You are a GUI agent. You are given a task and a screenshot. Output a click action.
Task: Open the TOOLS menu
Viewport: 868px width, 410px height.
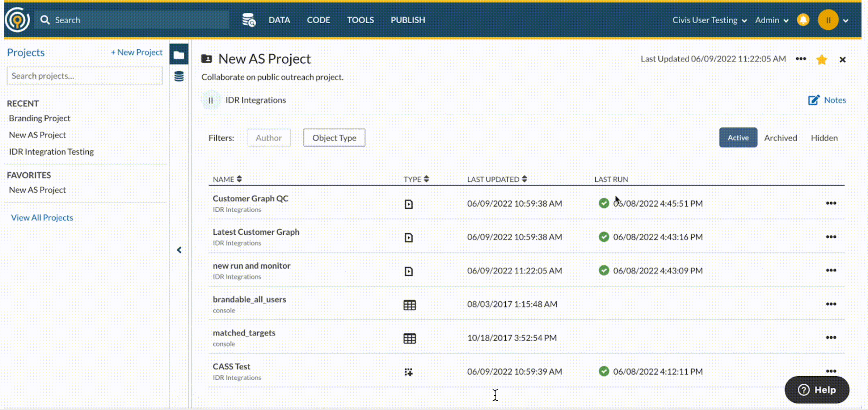point(361,20)
